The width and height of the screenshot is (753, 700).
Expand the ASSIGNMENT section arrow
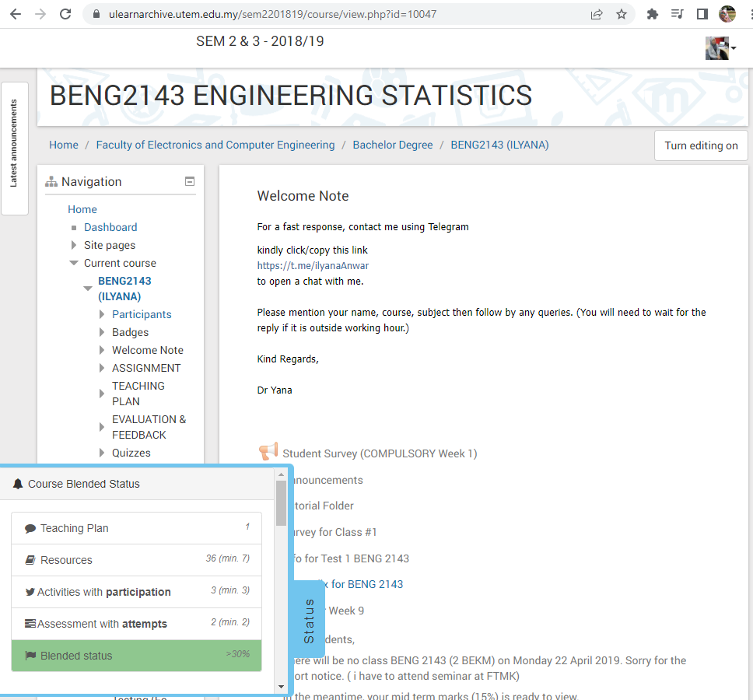click(102, 368)
